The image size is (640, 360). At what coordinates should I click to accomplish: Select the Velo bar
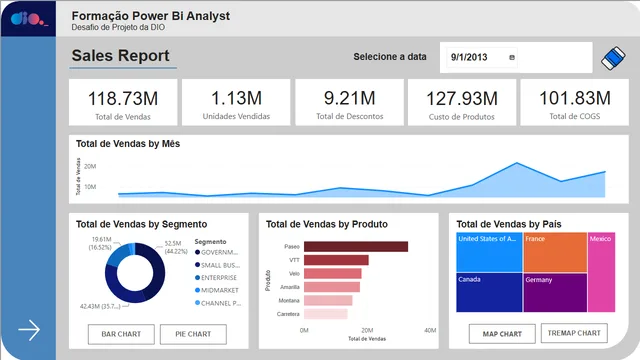click(333, 273)
